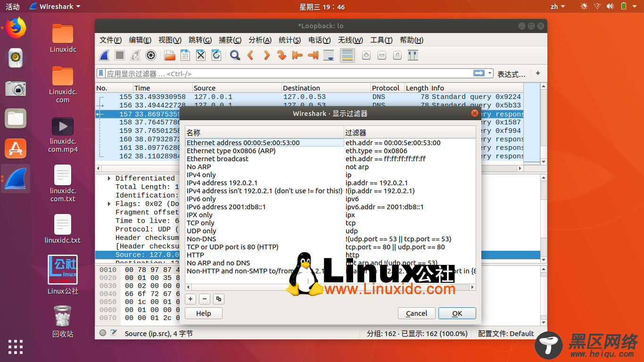The height and width of the screenshot is (362, 644).
Task: Expand the Flags: 0x02 tree node
Action: (x=109, y=204)
